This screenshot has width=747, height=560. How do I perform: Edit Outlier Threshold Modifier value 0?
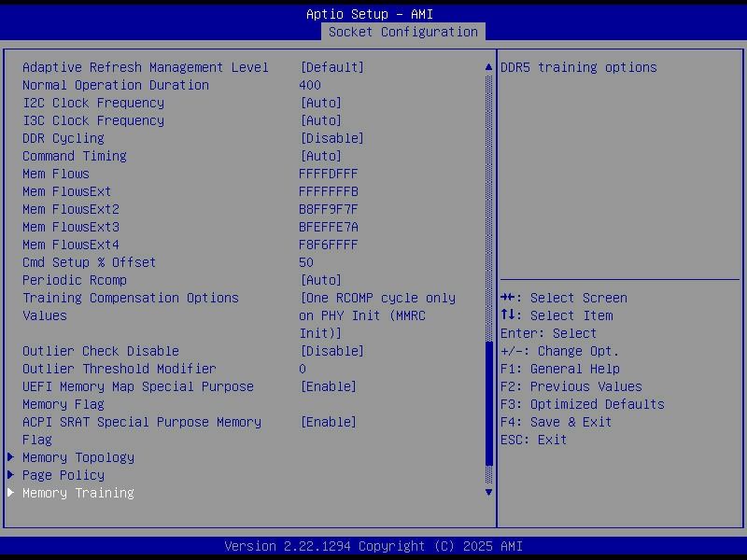coord(303,369)
